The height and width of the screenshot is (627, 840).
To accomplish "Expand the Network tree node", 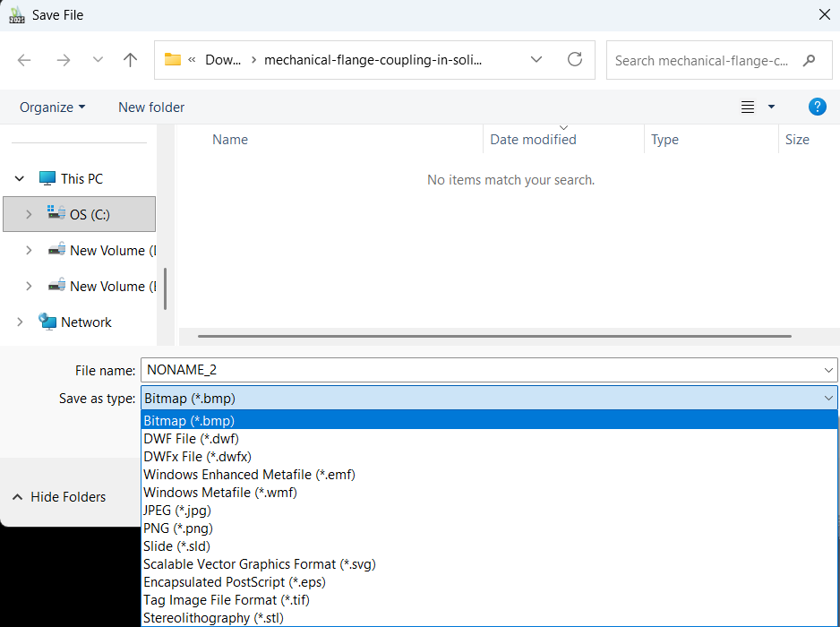I will [21, 322].
